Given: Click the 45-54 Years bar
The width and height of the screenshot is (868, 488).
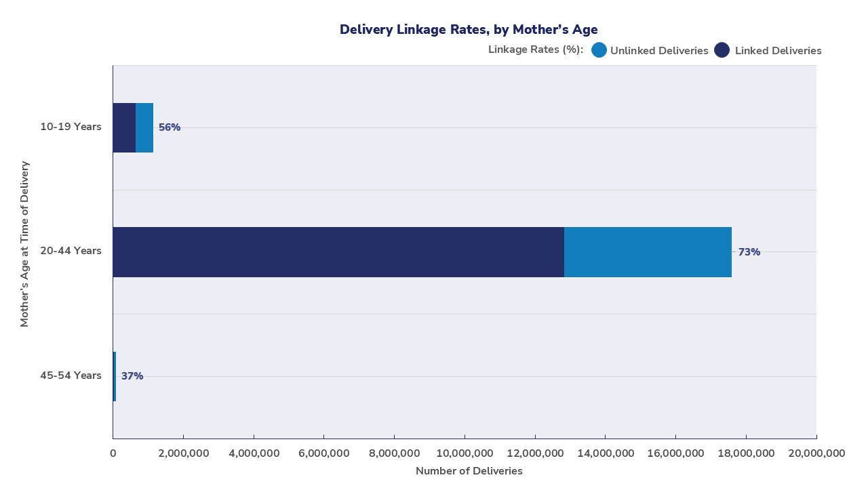Looking at the screenshot, I should (x=115, y=376).
